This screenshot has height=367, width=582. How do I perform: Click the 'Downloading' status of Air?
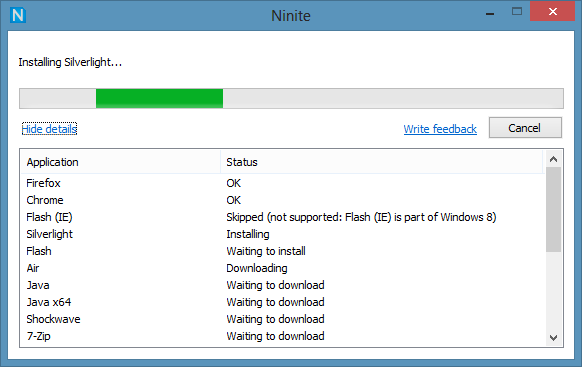[257, 268]
